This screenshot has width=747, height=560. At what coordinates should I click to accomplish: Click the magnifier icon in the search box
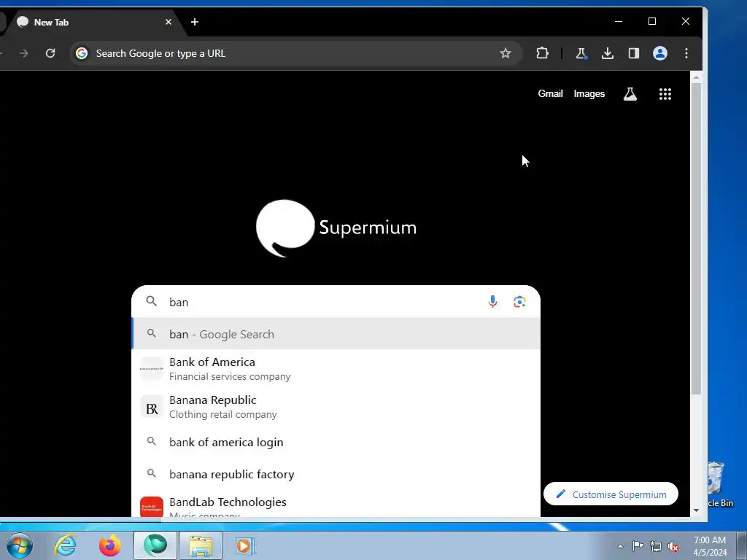coord(152,301)
